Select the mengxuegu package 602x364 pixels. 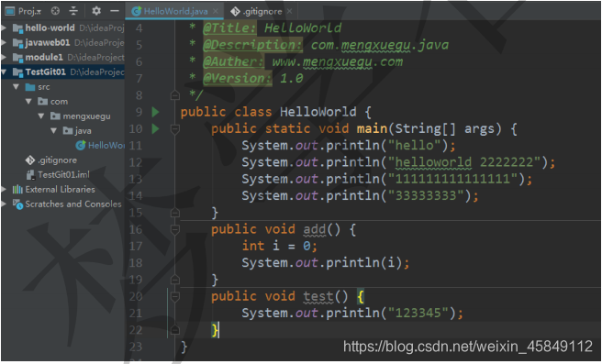point(87,116)
